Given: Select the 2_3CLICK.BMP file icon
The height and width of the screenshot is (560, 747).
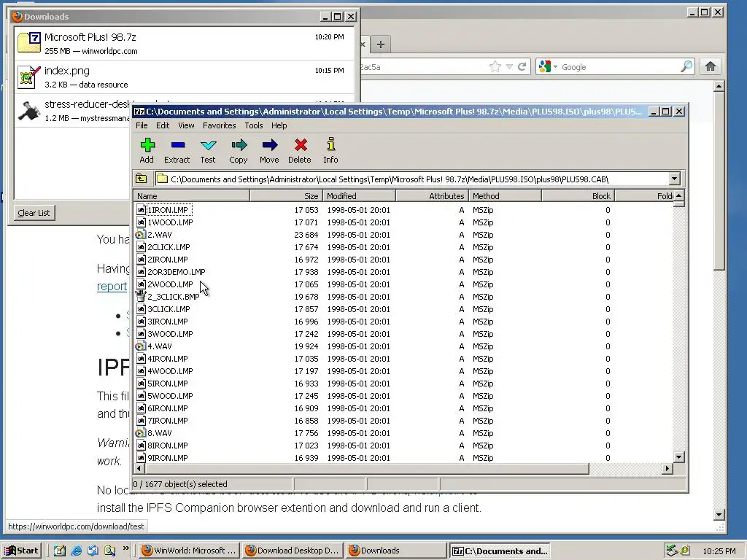Looking at the screenshot, I should point(140,297).
